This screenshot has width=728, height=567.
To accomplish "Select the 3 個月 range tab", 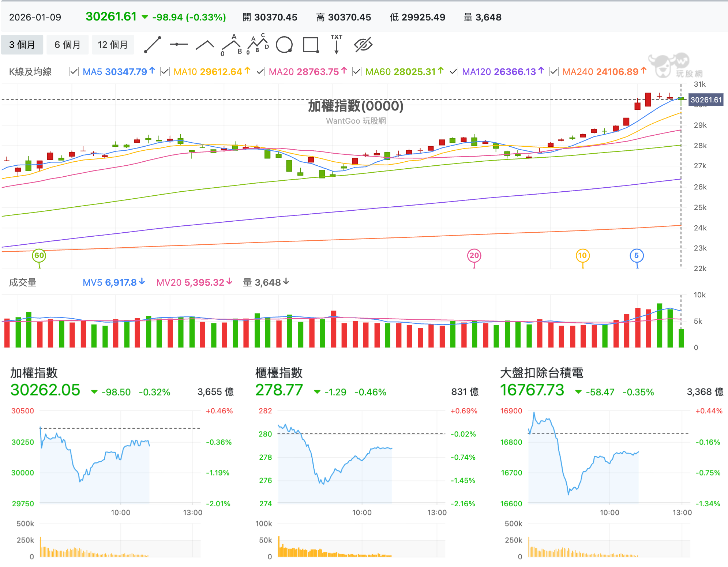I will 22,45.
